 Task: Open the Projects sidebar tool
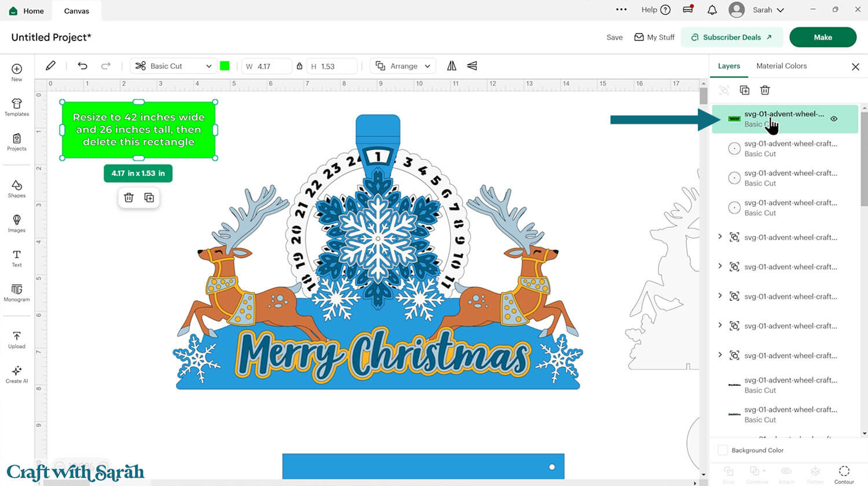(x=17, y=142)
